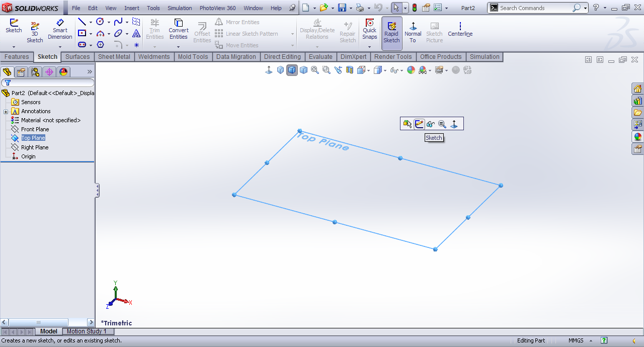Click the 3D Sketch tool
Screen dimensions: 644x347
[35, 32]
